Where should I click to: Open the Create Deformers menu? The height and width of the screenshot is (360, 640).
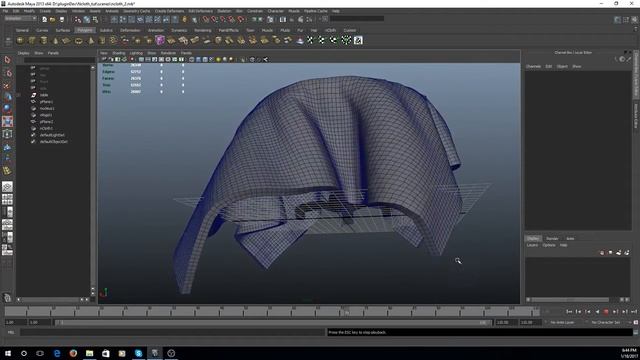pos(169,11)
